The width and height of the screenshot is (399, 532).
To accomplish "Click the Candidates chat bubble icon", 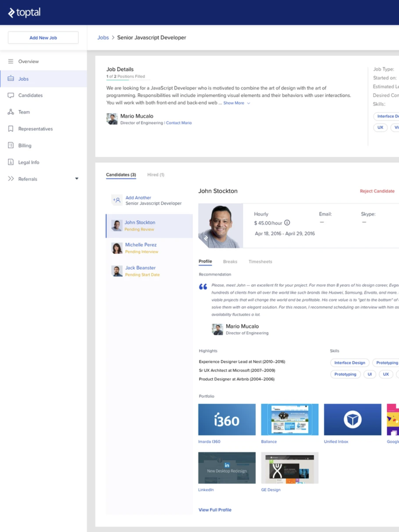I will (11, 96).
